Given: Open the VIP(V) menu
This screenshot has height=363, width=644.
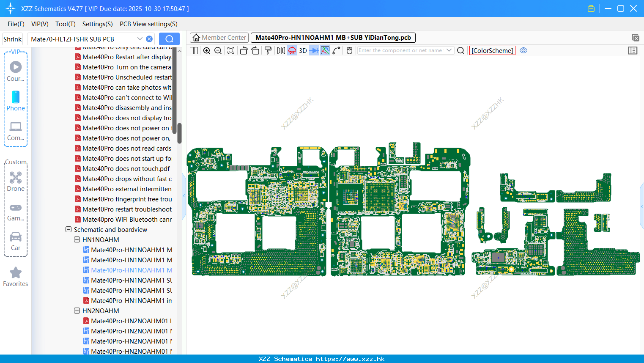Looking at the screenshot, I should (x=40, y=24).
